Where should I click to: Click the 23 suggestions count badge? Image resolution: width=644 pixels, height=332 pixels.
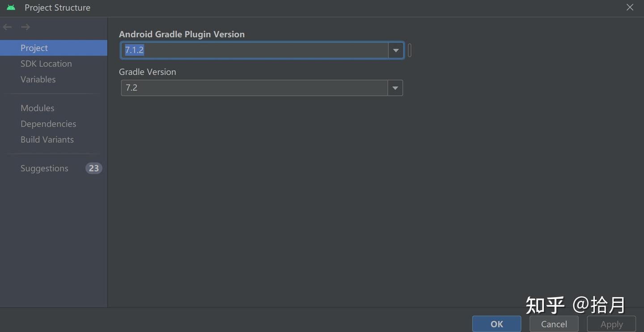coord(93,168)
